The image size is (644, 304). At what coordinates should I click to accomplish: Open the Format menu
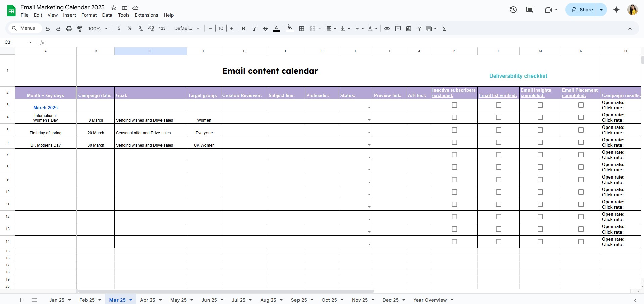[89, 15]
